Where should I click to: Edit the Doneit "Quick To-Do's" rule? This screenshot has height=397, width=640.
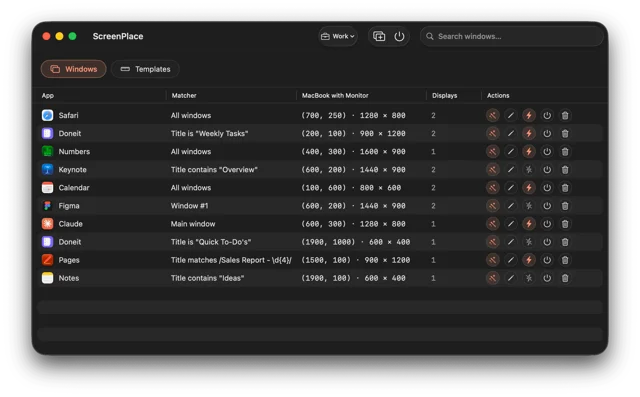pos(511,242)
